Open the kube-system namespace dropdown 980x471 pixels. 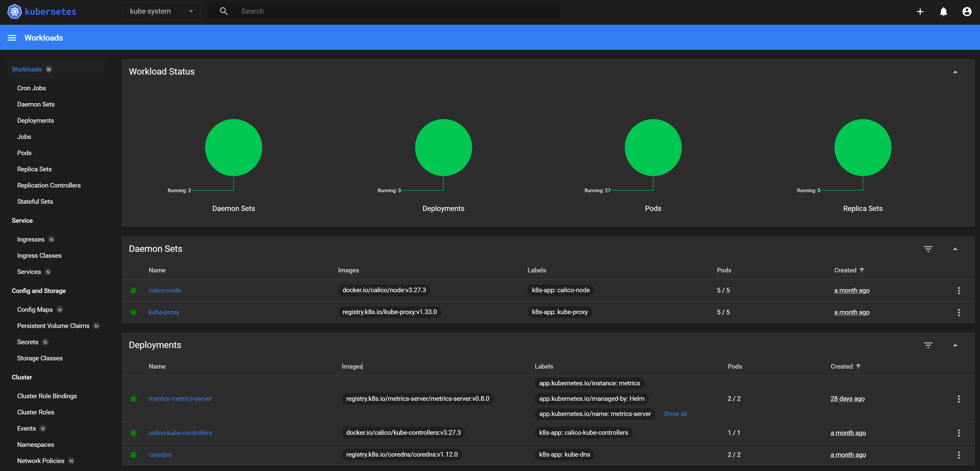pyautogui.click(x=161, y=11)
